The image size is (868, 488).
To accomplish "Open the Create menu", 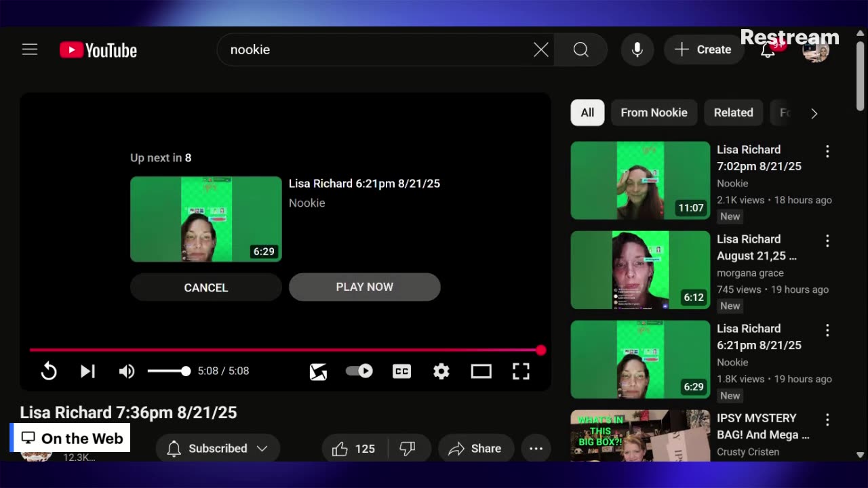I will (703, 49).
